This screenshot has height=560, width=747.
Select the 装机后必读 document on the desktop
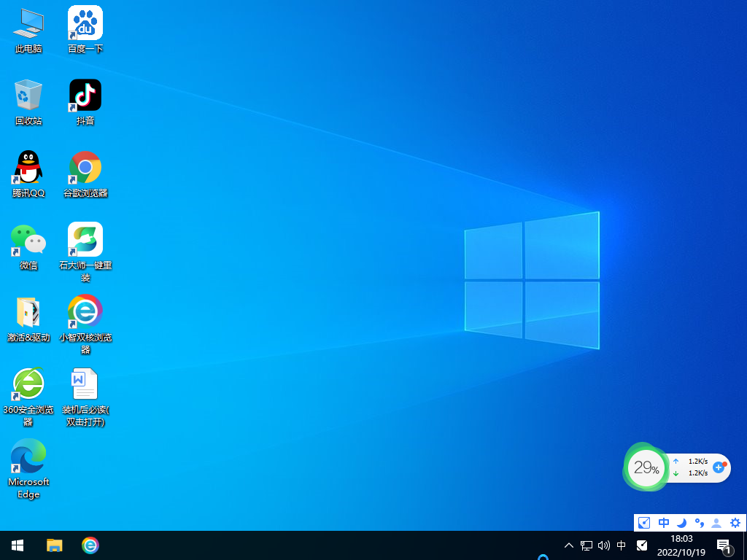85,385
